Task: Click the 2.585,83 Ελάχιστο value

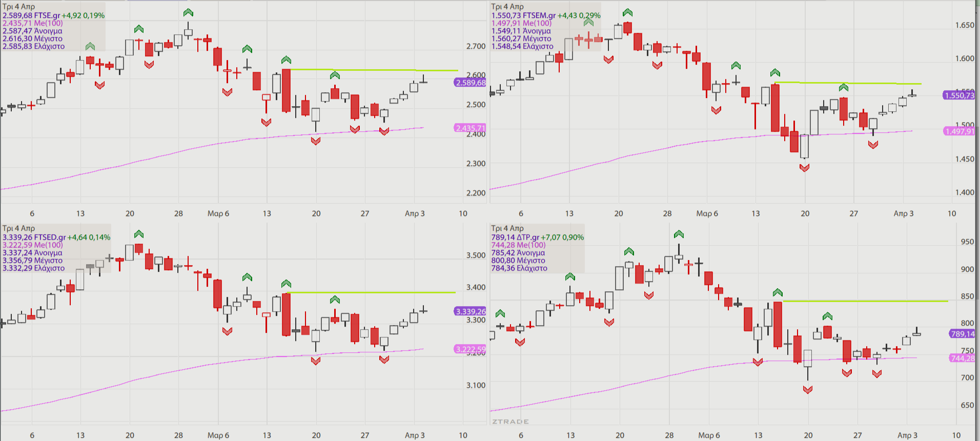Action: tap(34, 46)
